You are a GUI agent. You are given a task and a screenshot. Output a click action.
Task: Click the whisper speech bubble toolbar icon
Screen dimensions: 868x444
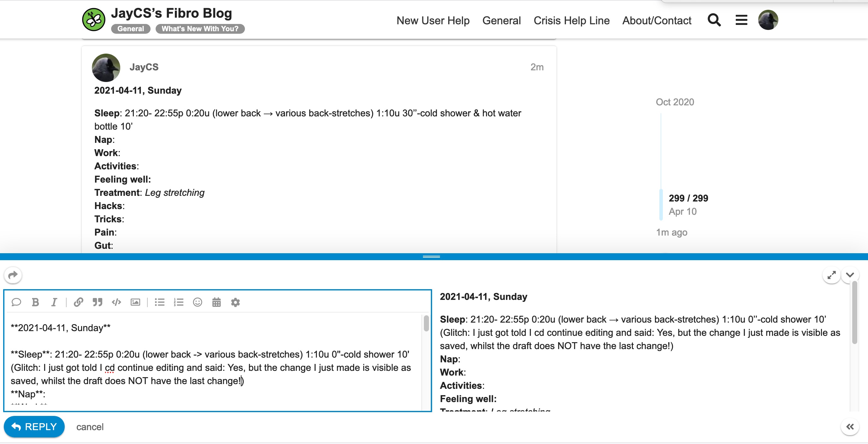point(16,302)
